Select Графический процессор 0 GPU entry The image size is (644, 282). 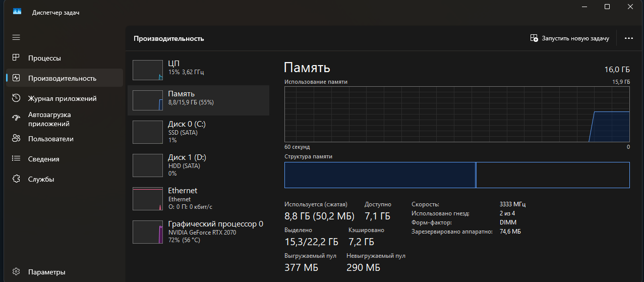click(x=198, y=231)
